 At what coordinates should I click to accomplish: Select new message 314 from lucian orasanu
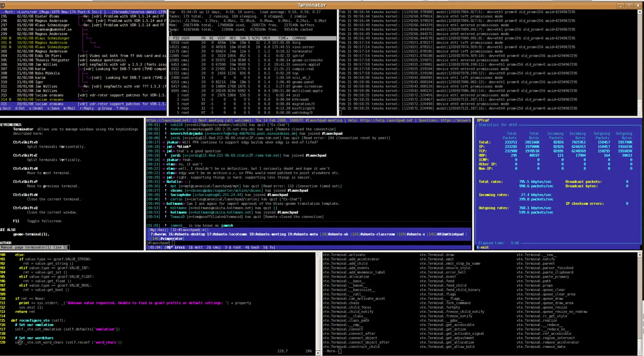pos(83,100)
